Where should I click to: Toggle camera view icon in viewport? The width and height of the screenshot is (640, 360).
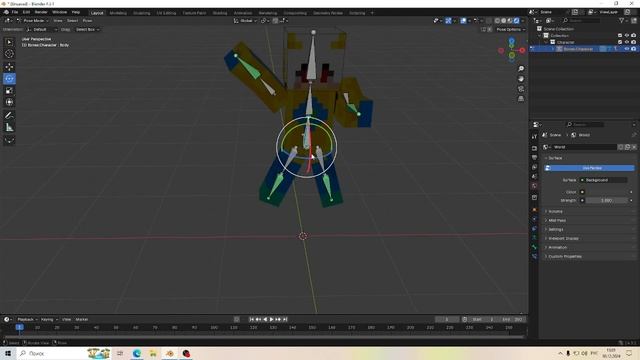coord(521,89)
